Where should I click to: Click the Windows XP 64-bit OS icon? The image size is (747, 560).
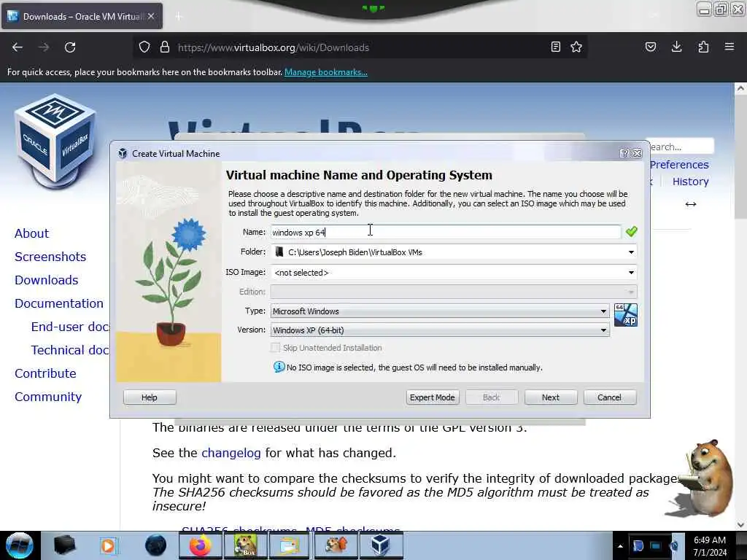[x=626, y=315]
